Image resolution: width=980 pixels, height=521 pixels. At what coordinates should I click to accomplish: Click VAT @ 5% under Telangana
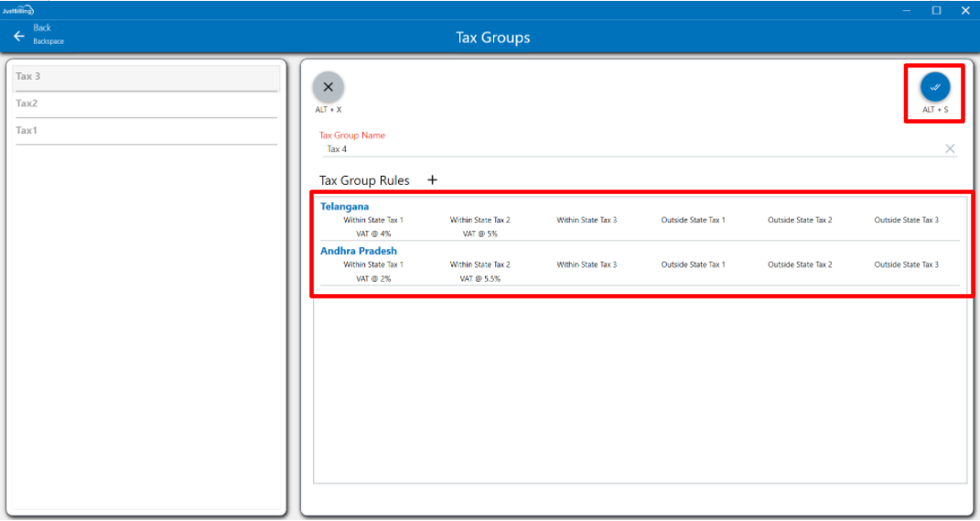[x=479, y=233]
